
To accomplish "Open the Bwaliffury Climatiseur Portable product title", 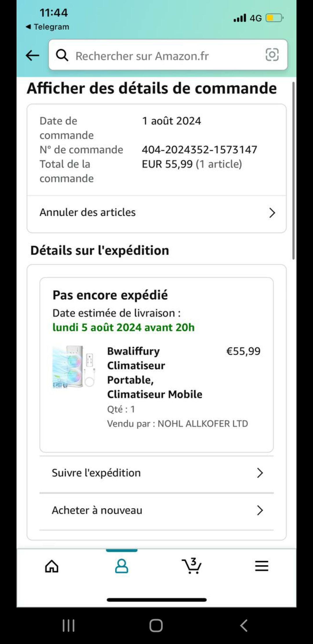I will coord(154,372).
